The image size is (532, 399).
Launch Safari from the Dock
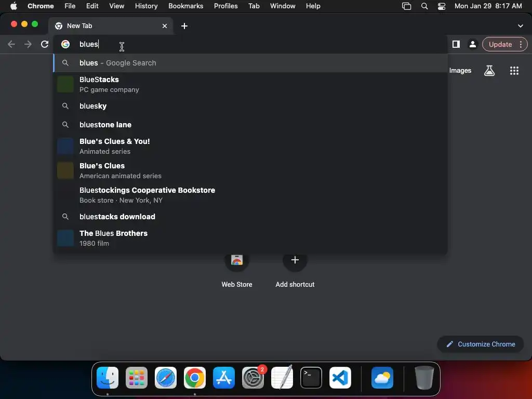tap(166, 378)
